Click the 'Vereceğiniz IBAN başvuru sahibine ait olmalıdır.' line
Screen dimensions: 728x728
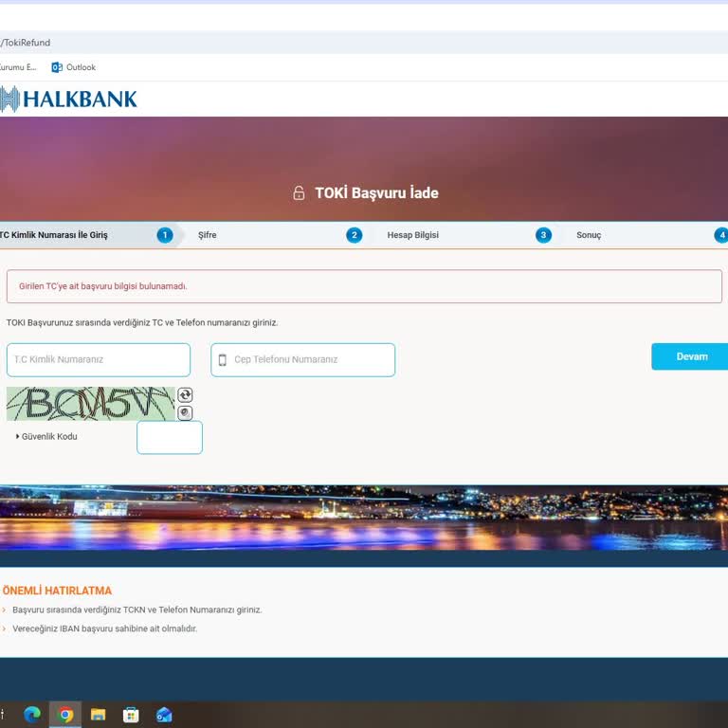(105, 628)
